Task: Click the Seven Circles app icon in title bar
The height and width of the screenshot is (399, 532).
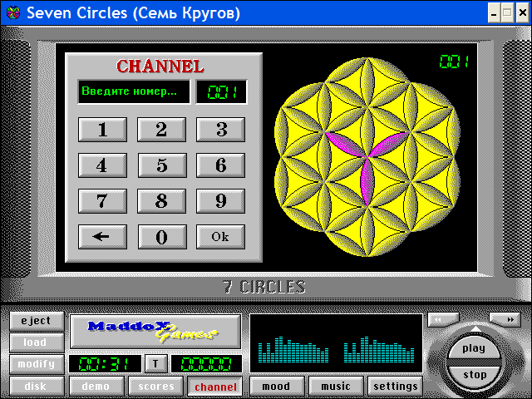Action: click(x=13, y=13)
